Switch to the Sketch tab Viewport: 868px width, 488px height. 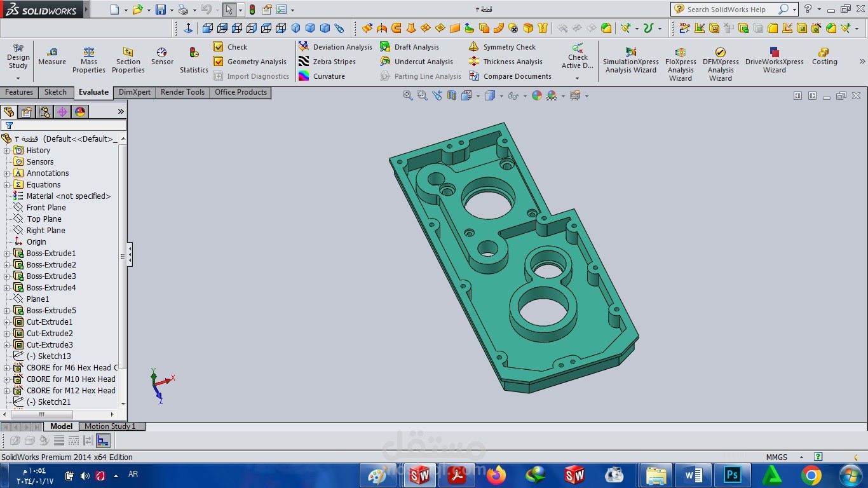tap(55, 92)
